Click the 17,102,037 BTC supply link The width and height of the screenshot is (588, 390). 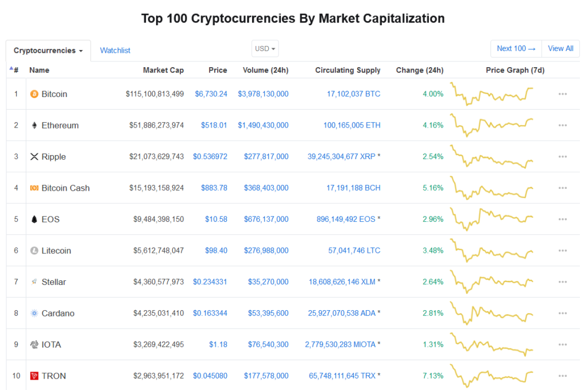(353, 94)
